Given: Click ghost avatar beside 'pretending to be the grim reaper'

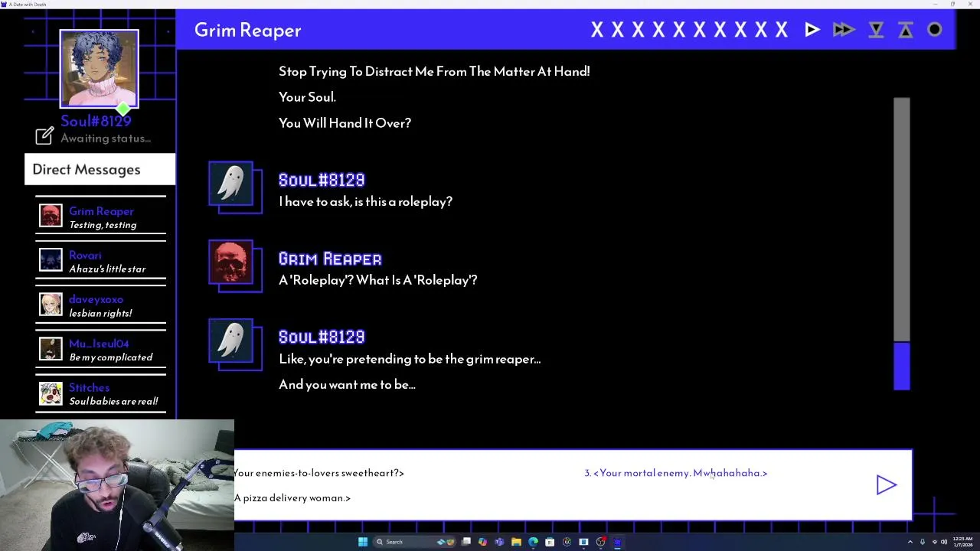Looking at the screenshot, I should 230,341.
